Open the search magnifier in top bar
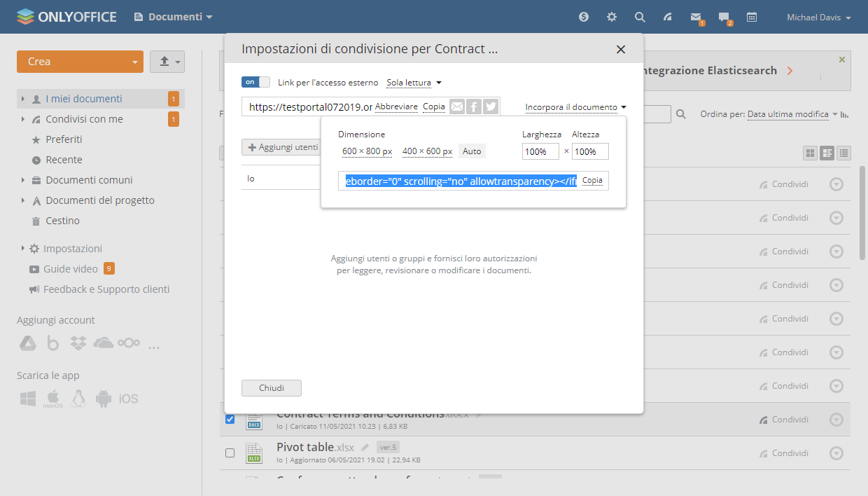 point(640,17)
